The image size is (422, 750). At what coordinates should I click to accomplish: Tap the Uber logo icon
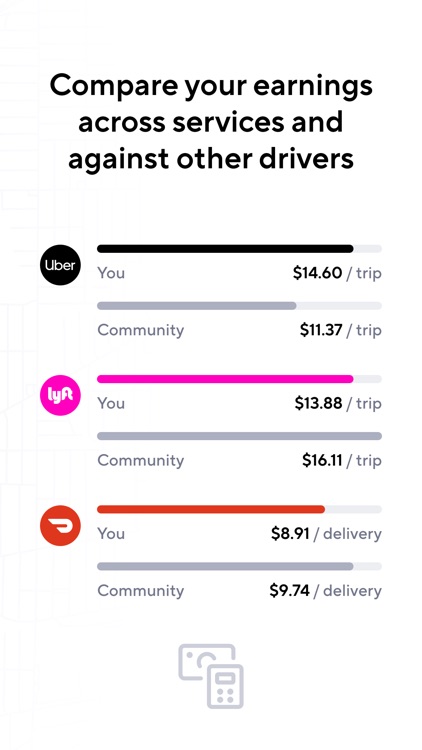(x=60, y=265)
